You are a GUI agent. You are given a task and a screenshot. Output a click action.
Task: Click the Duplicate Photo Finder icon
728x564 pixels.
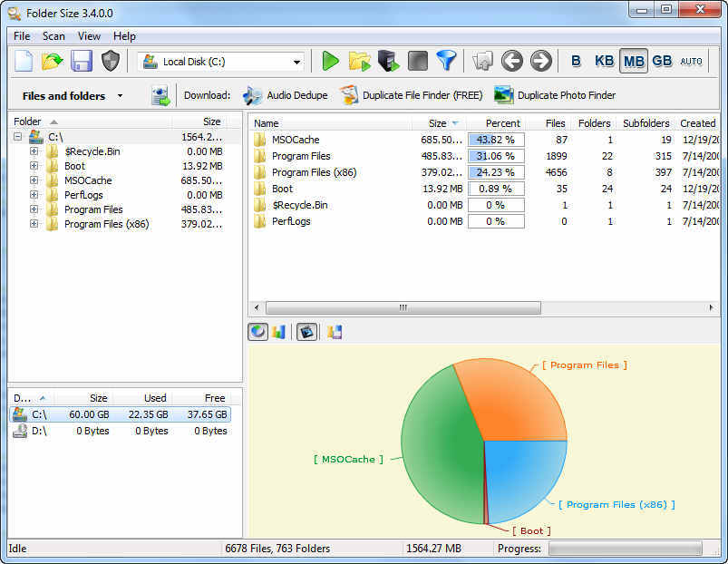pyautogui.click(x=504, y=94)
